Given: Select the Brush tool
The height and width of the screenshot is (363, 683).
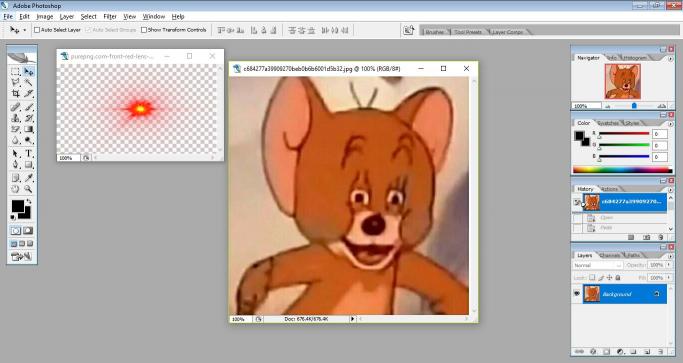Looking at the screenshot, I should 29,107.
